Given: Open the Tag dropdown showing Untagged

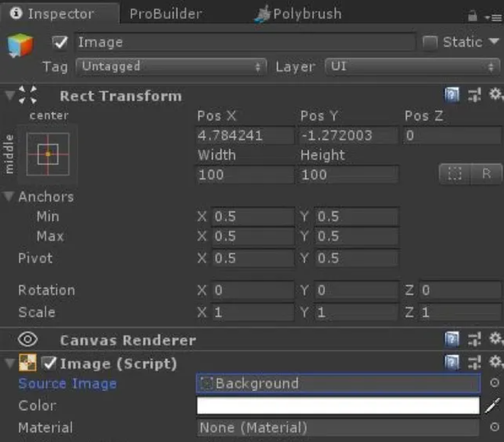Looking at the screenshot, I should (x=171, y=67).
